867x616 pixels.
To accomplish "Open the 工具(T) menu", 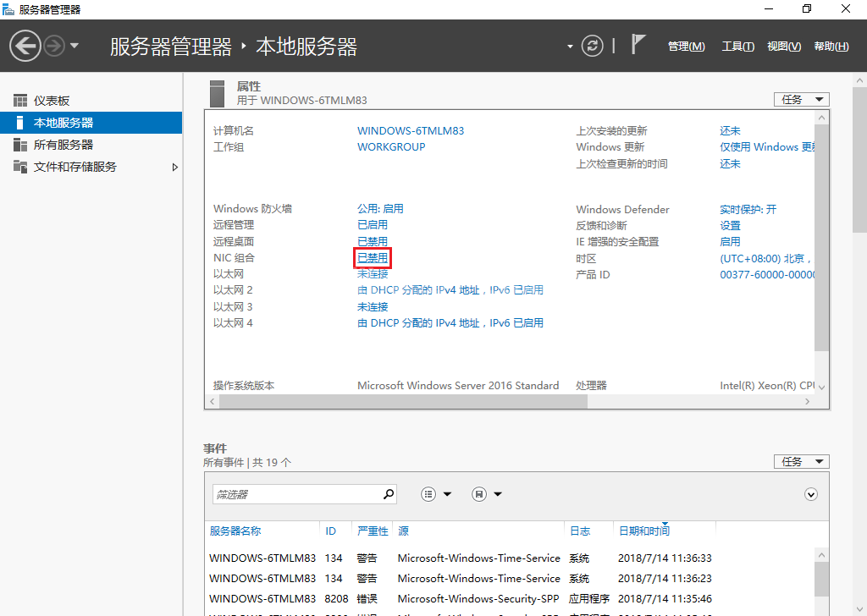I will pos(737,47).
